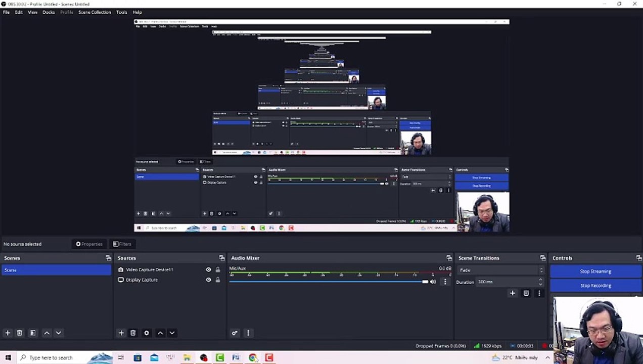Open Mic/Aux channel three-dot options

click(445, 282)
